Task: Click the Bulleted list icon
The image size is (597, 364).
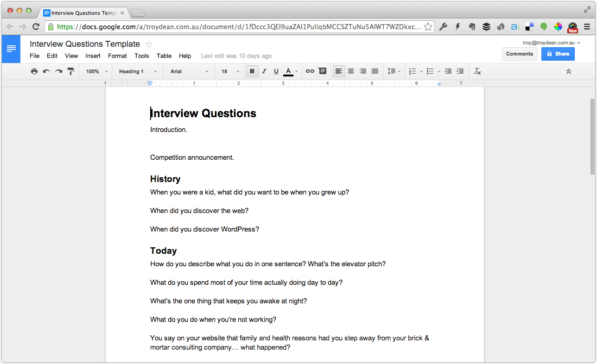Action: pos(430,71)
